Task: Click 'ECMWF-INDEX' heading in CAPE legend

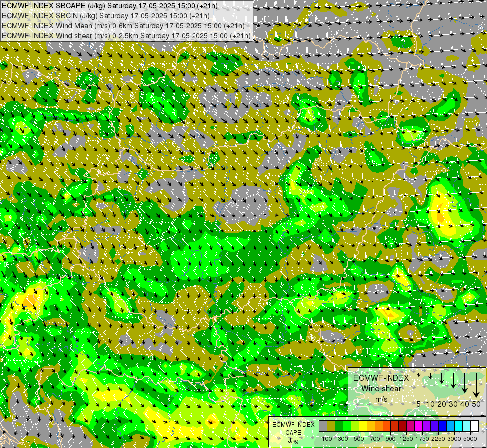Action: tap(293, 425)
